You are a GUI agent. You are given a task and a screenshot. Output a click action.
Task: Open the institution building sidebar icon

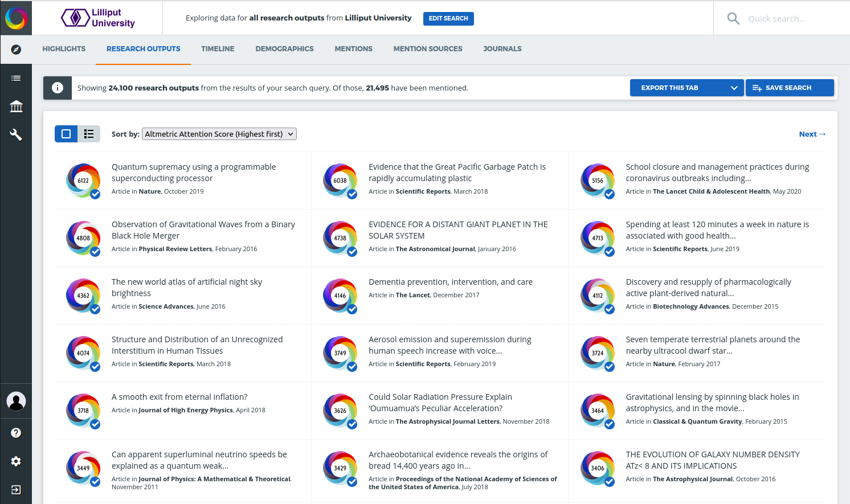[16, 106]
